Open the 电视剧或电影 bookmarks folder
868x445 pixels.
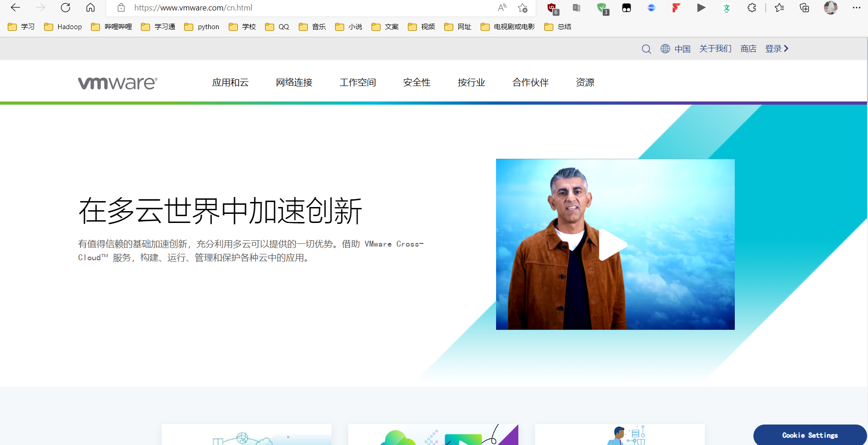click(x=507, y=27)
